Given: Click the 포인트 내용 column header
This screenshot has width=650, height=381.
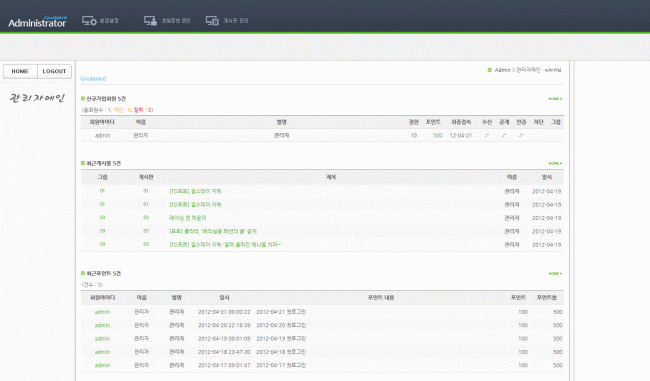Looking at the screenshot, I should tap(381, 298).
